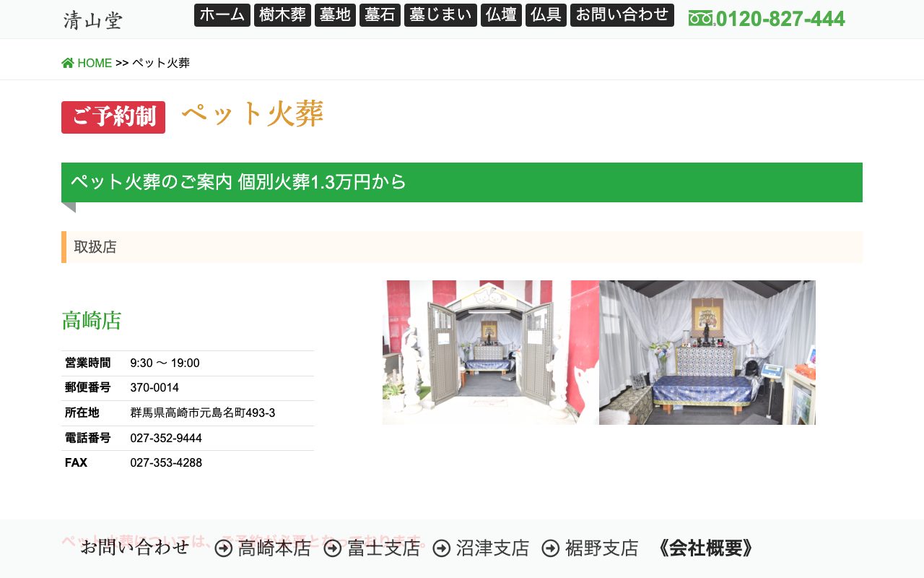Click the home icon in breadcrumb
Image resolution: width=924 pixels, height=578 pixels.
(68, 63)
